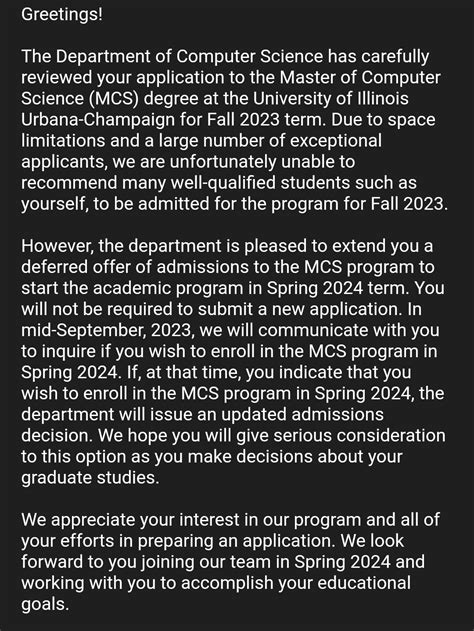Click the 'University of Illinois' text
Screen dimensions: 474x631
coord(331,98)
